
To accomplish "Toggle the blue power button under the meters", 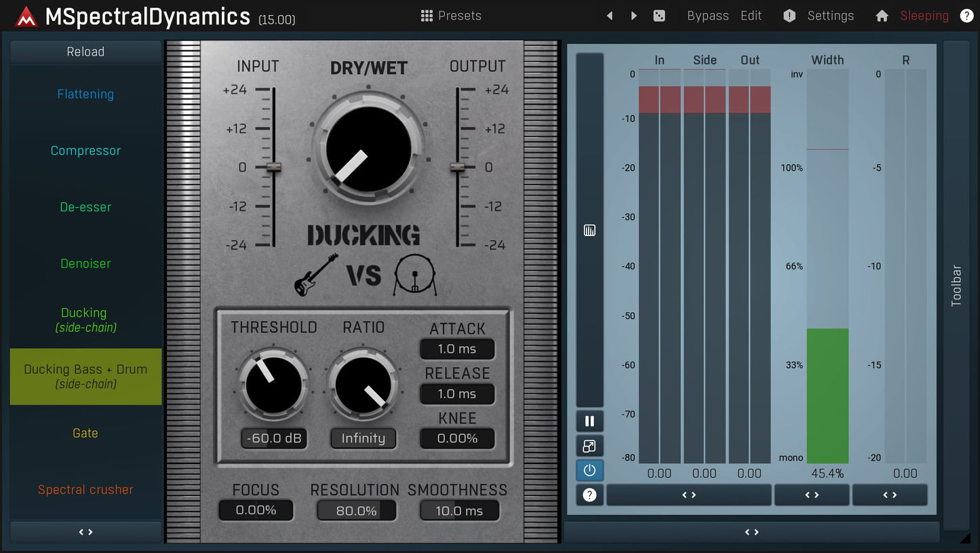I will (x=589, y=470).
